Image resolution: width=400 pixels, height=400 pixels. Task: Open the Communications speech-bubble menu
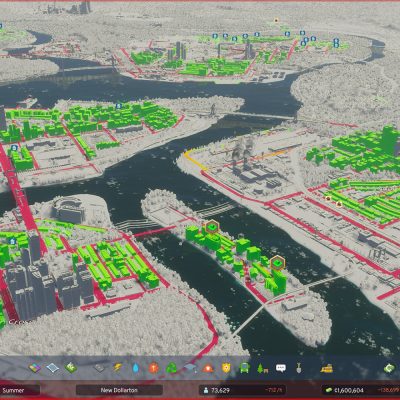281,368
